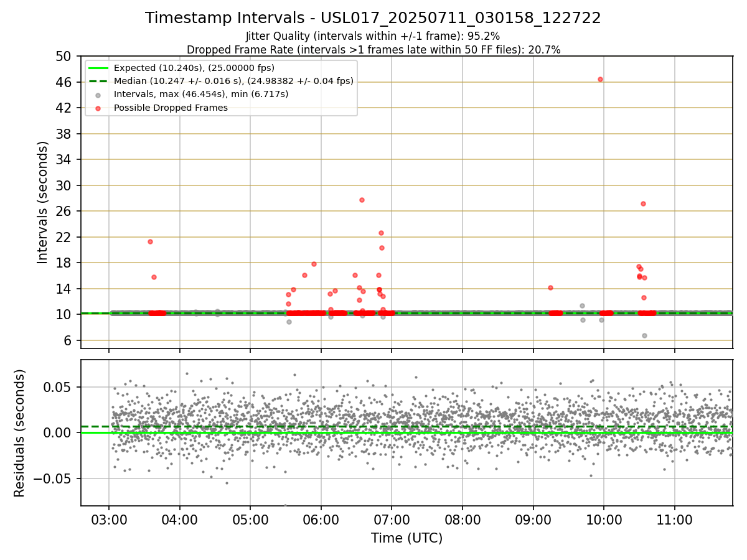Click the gray minimum point at 6.7 seconds
The width and height of the screenshot is (747, 560).
644,335
